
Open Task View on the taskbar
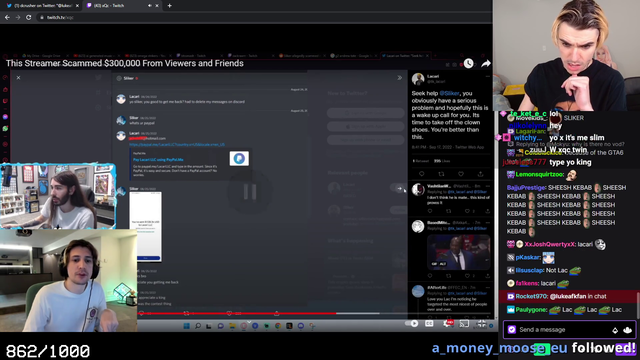pyautogui.click(x=209, y=326)
